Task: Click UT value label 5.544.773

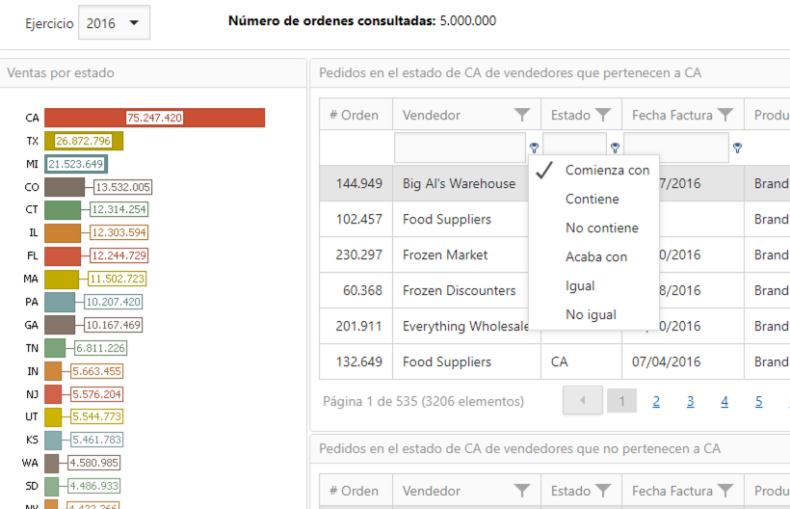Action: (97, 417)
